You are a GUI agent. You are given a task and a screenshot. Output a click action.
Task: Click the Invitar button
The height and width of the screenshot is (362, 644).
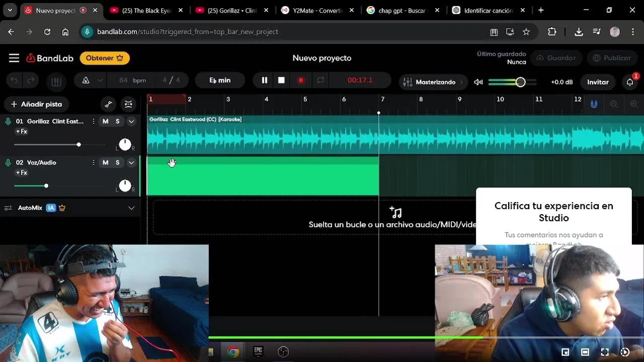[598, 82]
